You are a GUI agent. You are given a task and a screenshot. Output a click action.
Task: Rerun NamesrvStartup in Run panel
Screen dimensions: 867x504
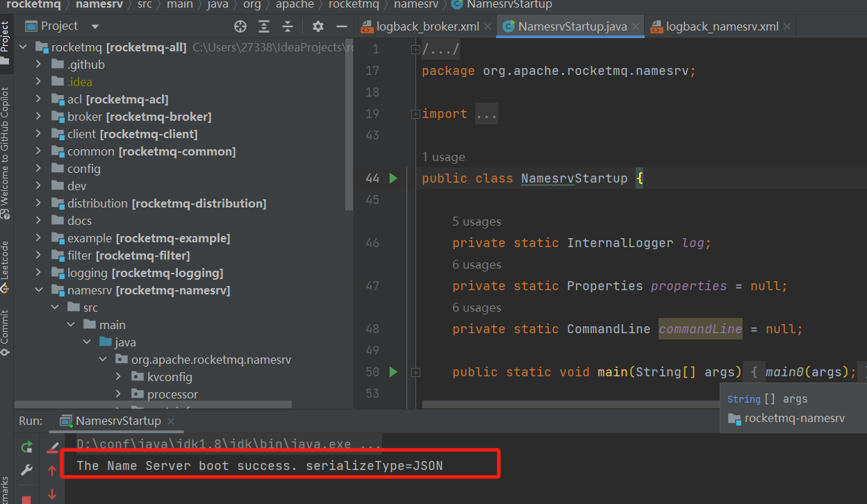tap(26, 447)
